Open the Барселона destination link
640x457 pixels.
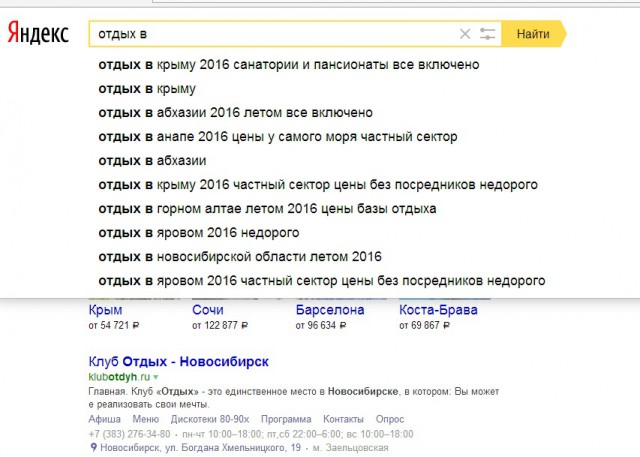point(330,310)
